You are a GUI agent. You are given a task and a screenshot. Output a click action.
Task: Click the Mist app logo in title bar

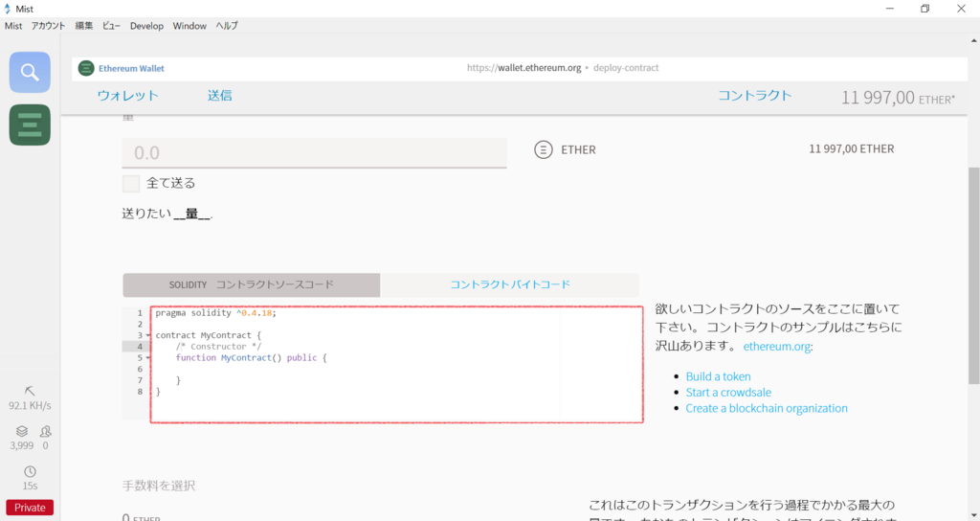[x=8, y=9]
